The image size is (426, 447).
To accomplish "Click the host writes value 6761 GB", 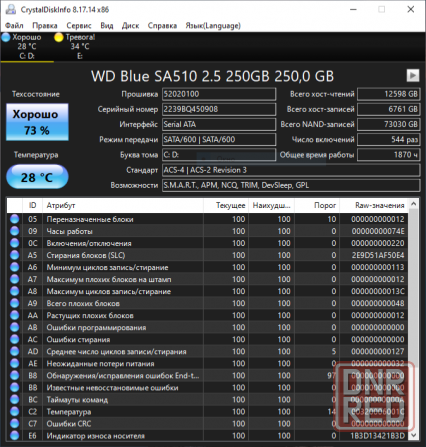I will [x=388, y=109].
